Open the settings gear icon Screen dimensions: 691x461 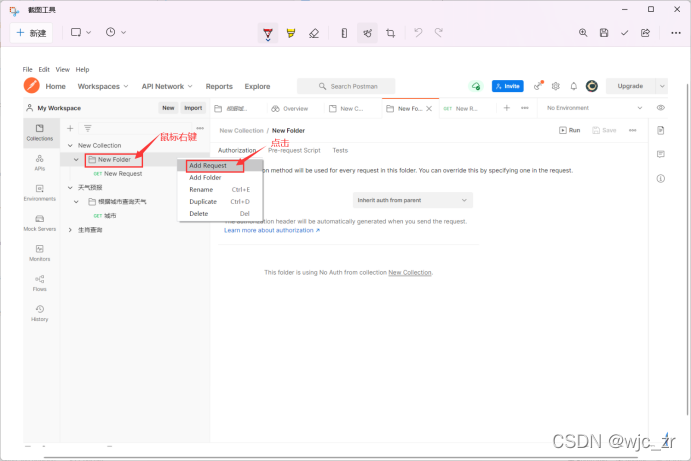[556, 86]
